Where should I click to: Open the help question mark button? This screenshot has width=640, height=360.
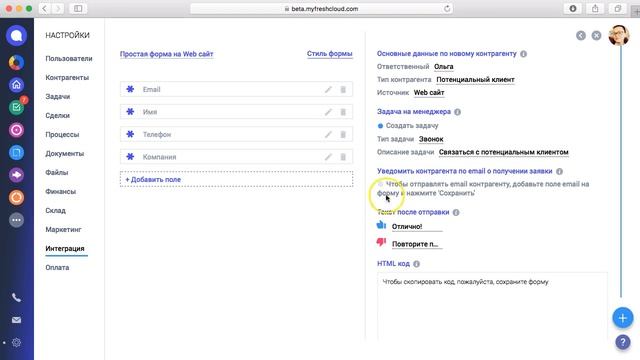pos(623,342)
